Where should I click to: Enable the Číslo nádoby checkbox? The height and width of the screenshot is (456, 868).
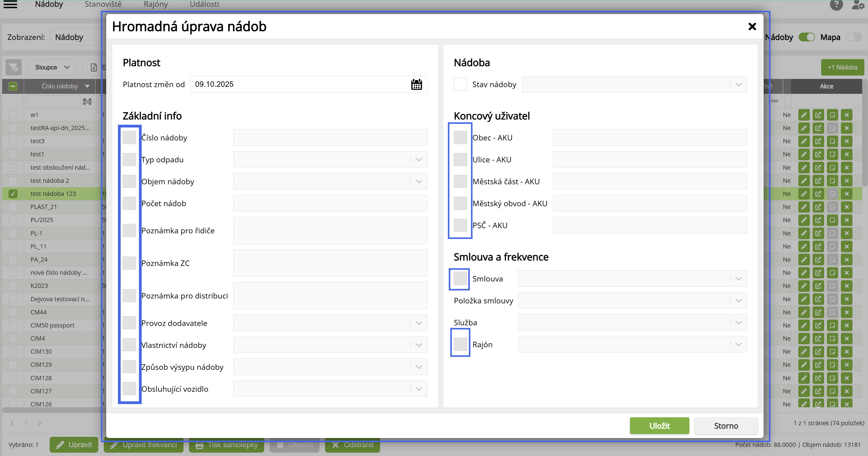129,138
